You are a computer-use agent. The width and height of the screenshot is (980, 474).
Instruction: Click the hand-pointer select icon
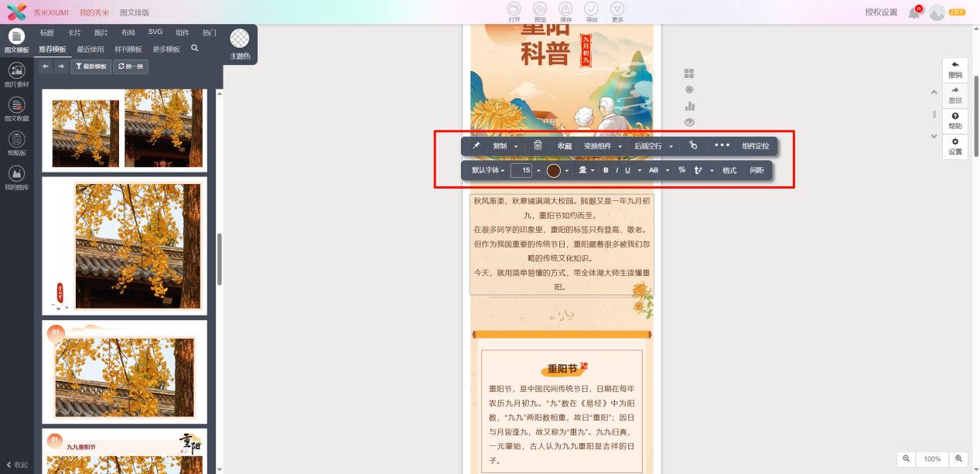[693, 145]
